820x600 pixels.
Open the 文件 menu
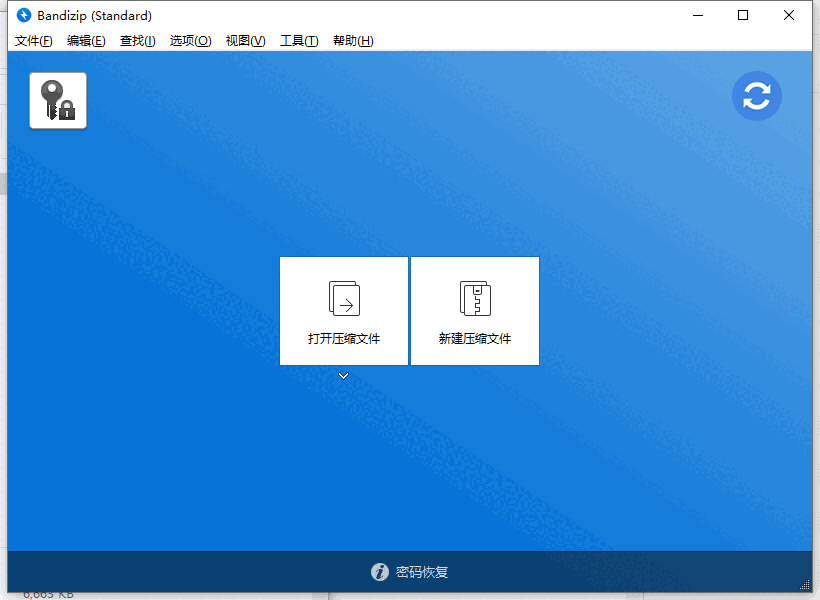pyautogui.click(x=33, y=41)
